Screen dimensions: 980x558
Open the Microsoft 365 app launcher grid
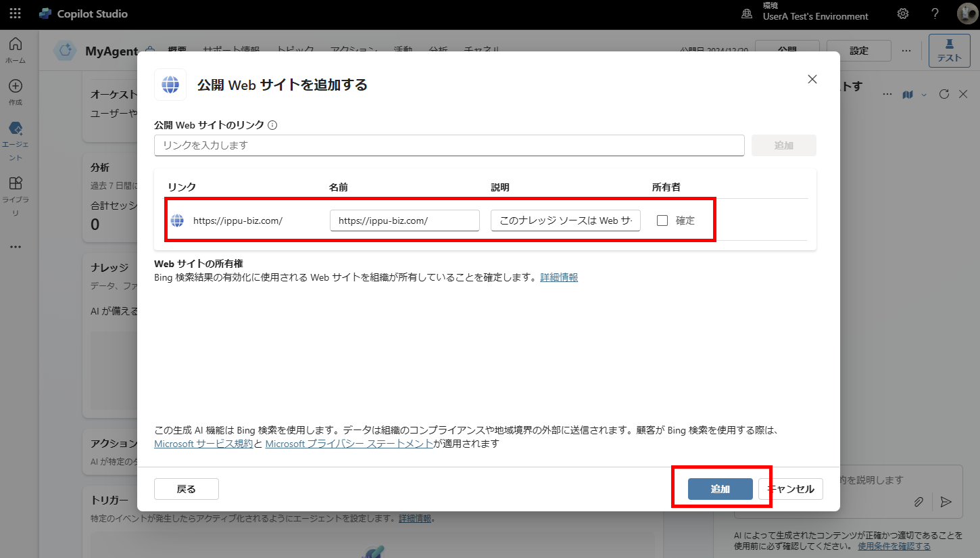click(15, 14)
